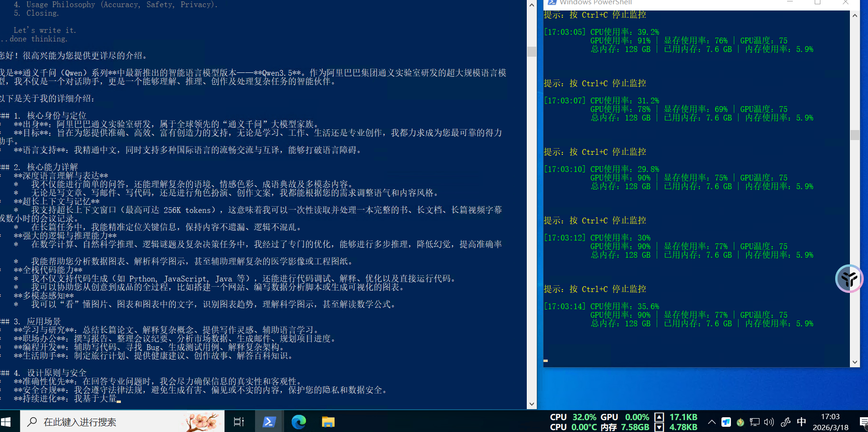
Task: Switch to PowerShell on the taskbar
Action: point(269,422)
